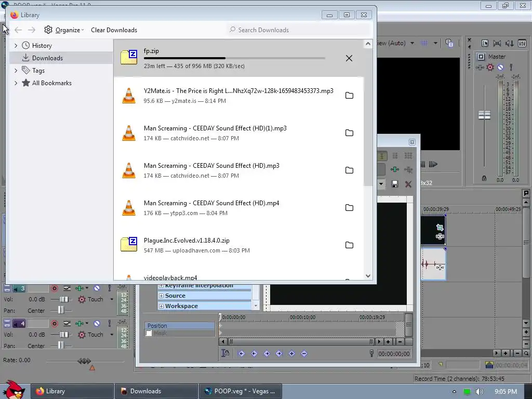Click the fp.zip download progress bar
The image size is (532, 399).
(234, 58)
